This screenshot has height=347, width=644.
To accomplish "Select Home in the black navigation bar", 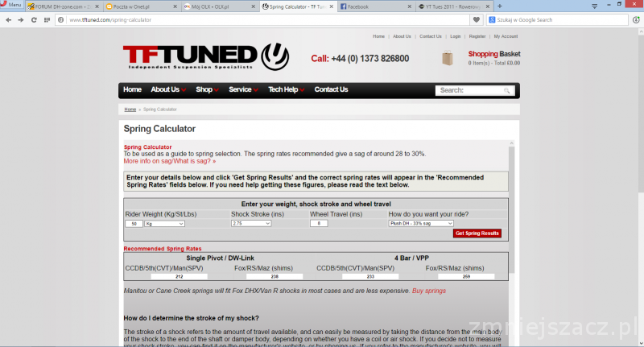I will tap(132, 89).
